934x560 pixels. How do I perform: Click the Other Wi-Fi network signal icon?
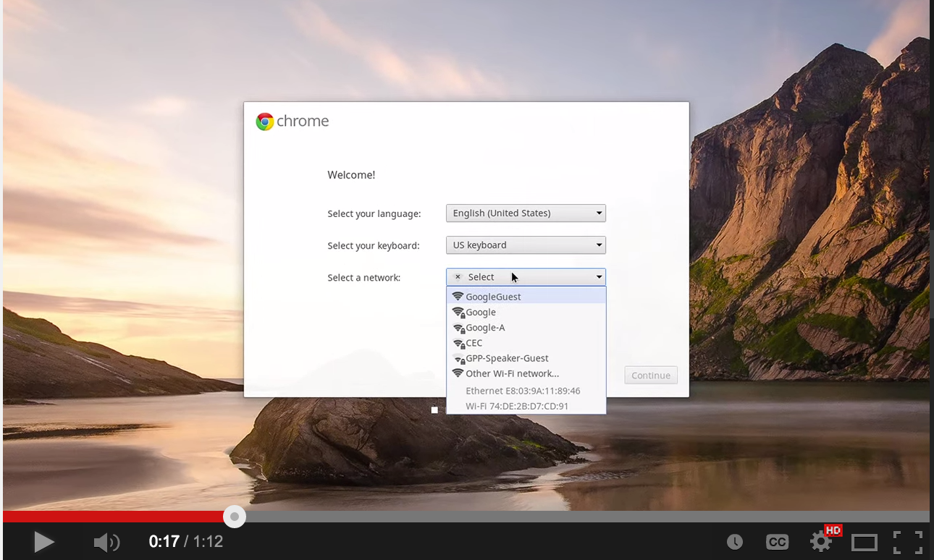(x=458, y=373)
